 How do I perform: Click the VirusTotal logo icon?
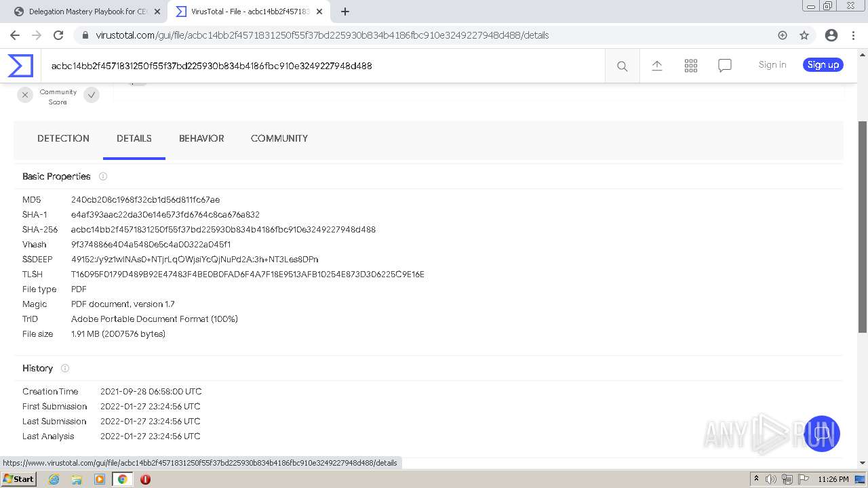click(20, 66)
